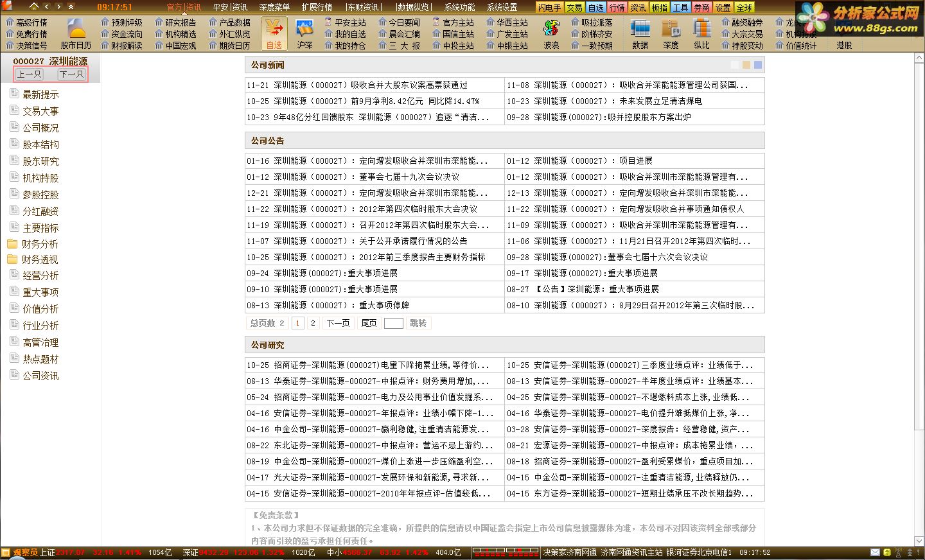
Task: Select the white theme swatch
Action: 736,65
